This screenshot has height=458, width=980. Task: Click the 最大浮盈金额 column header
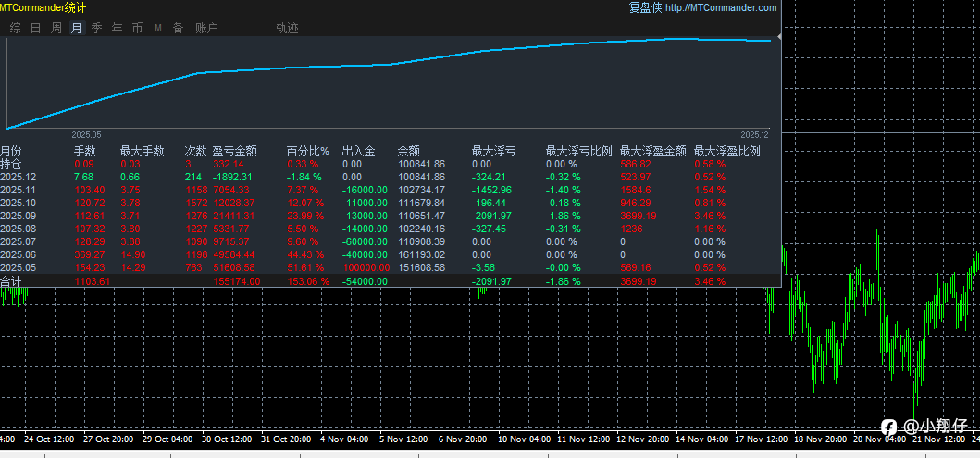click(653, 151)
